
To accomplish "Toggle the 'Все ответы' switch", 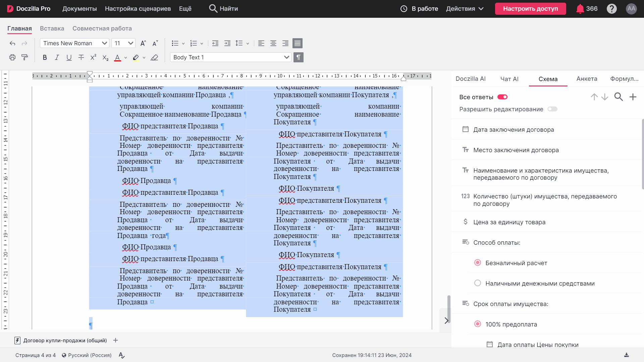I will [502, 97].
